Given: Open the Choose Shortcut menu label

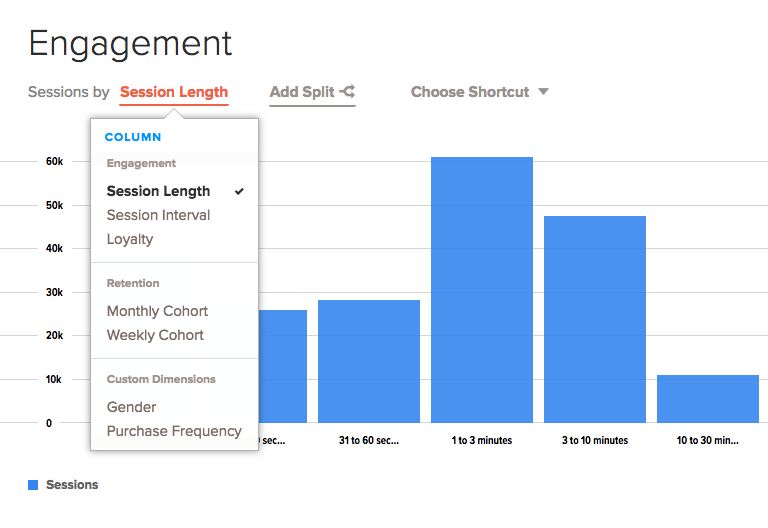Looking at the screenshot, I should (470, 92).
